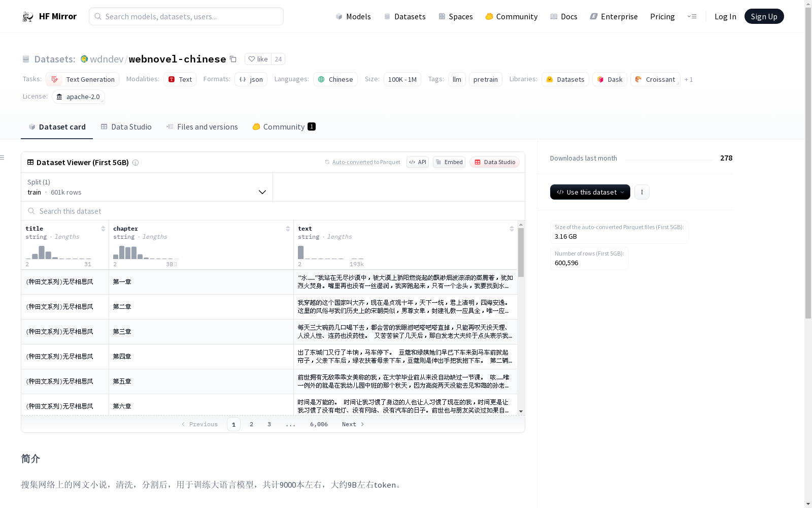
Task: Select the Text modality tag
Action: [x=180, y=79]
